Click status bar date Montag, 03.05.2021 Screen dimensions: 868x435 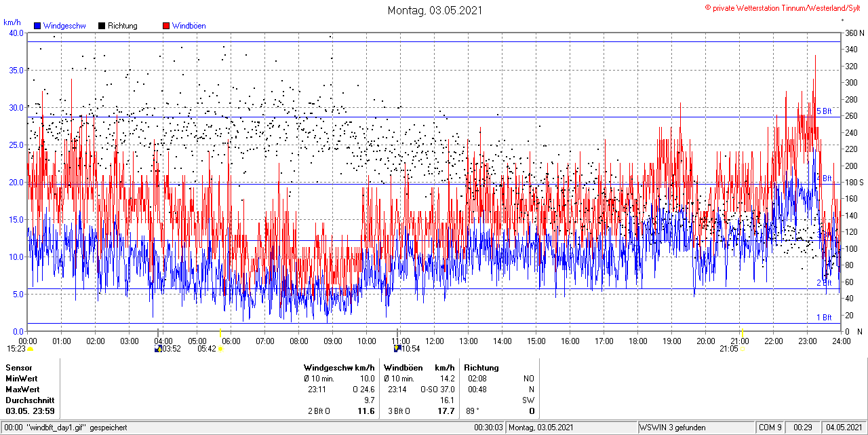(542, 428)
